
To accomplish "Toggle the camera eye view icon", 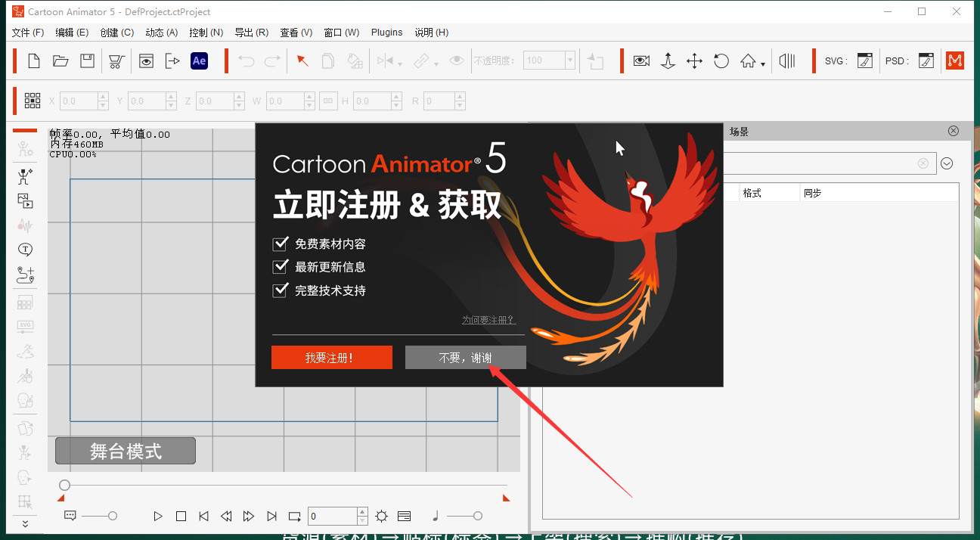I will [x=641, y=61].
